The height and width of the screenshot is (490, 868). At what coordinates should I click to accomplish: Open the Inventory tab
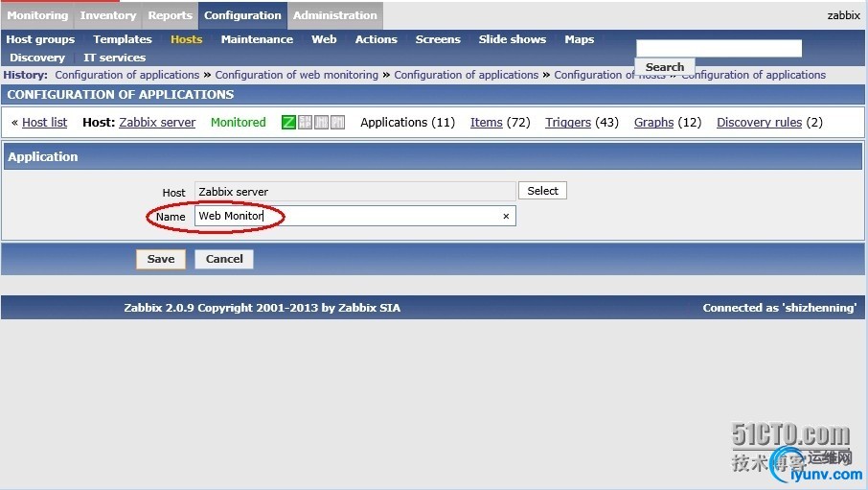[108, 15]
